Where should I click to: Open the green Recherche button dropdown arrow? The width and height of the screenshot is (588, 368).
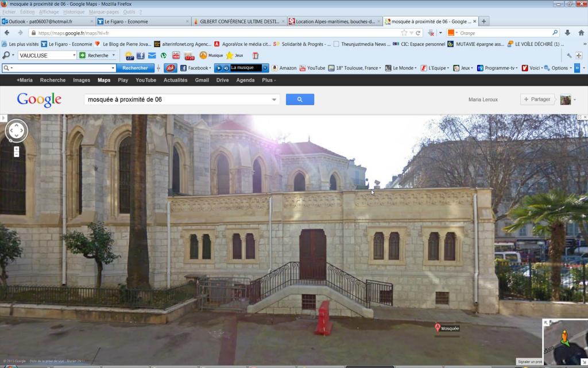[x=114, y=56]
